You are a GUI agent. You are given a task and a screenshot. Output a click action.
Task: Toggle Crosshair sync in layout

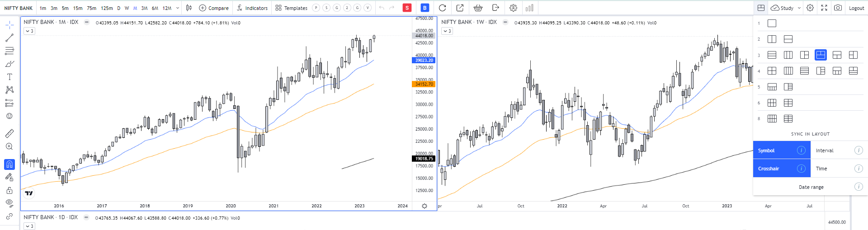point(782,168)
